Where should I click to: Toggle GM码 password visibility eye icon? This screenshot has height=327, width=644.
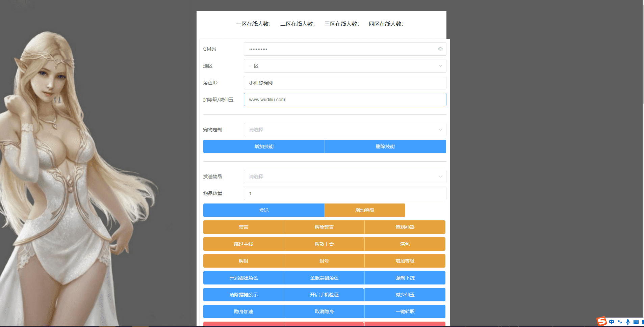point(440,49)
